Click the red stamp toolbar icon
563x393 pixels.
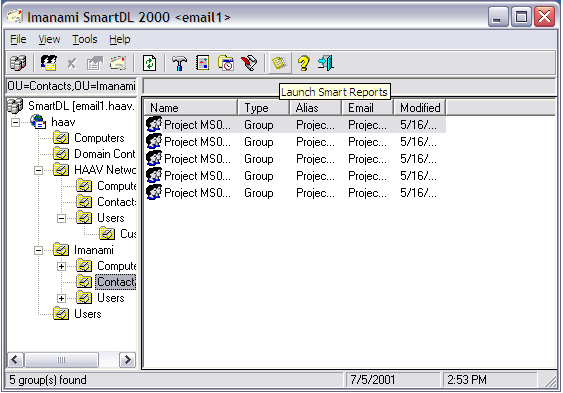(x=249, y=63)
